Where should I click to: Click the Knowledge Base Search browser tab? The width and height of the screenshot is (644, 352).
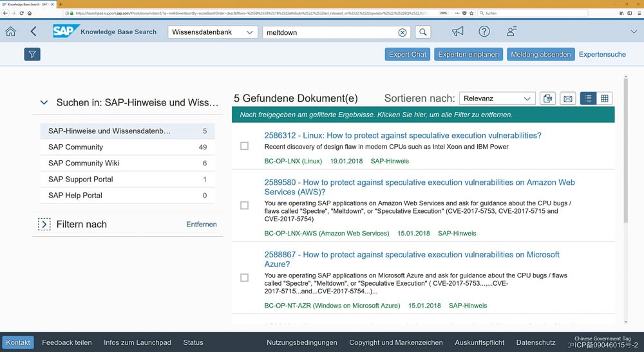click(28, 4)
